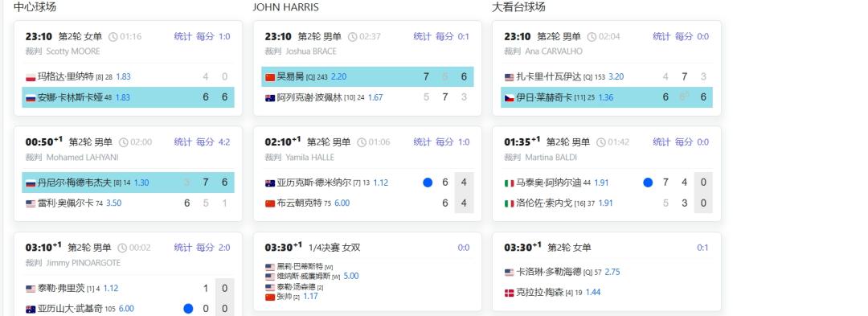Click the 2.20 odds for 吴易昺
The height and width of the screenshot is (316, 868).
pos(339,77)
